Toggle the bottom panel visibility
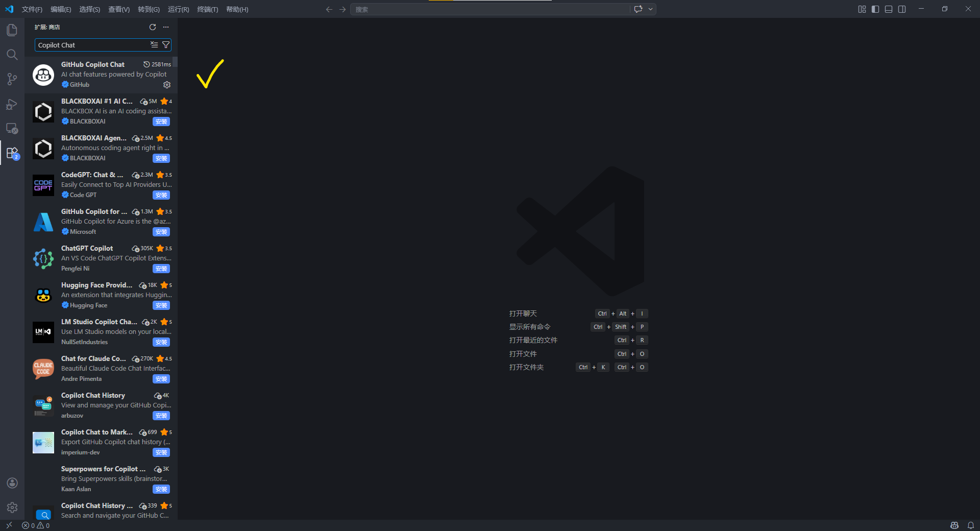980x531 pixels. click(x=889, y=9)
